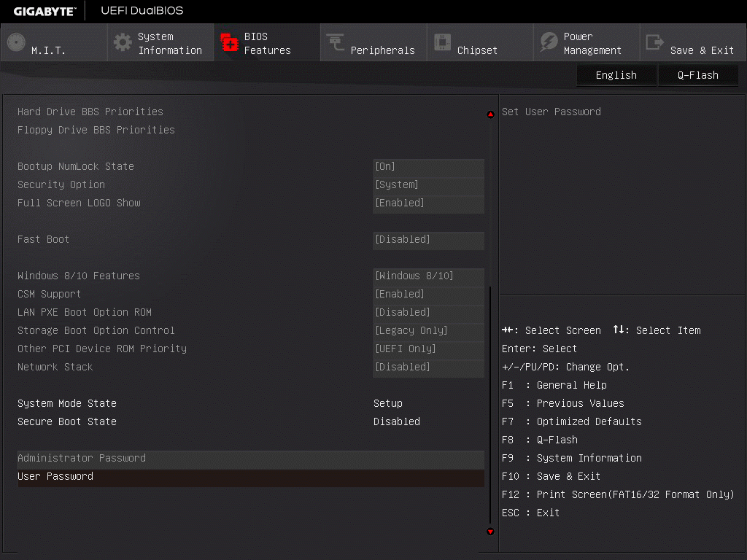This screenshot has height=560, width=747.
Task: Select the BIOS Features tab
Action: [x=267, y=42]
